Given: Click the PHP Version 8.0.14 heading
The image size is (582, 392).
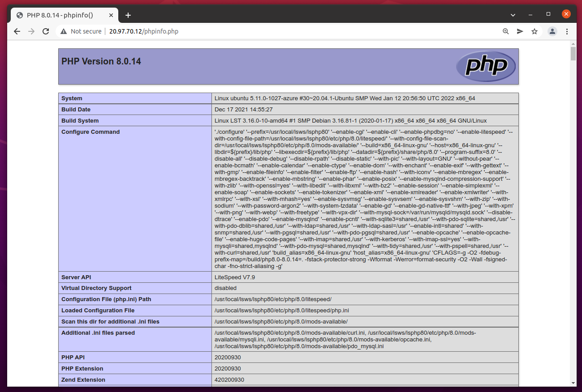Looking at the screenshot, I should tap(101, 62).
